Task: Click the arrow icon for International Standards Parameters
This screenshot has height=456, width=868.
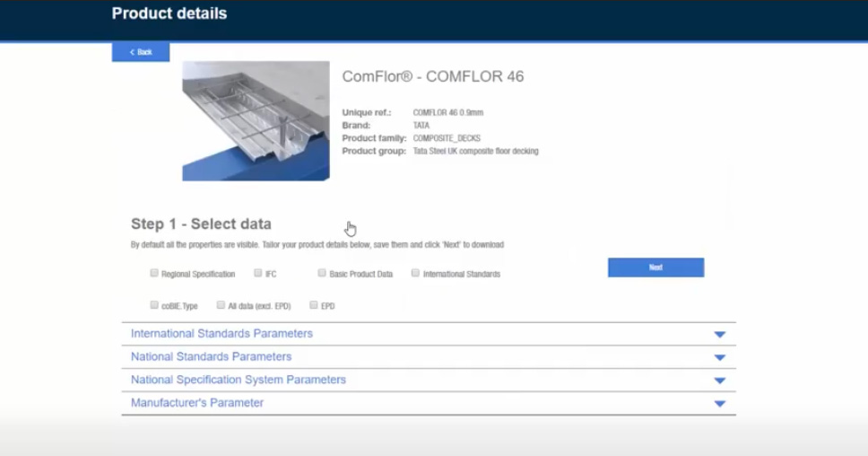Action: tap(719, 335)
